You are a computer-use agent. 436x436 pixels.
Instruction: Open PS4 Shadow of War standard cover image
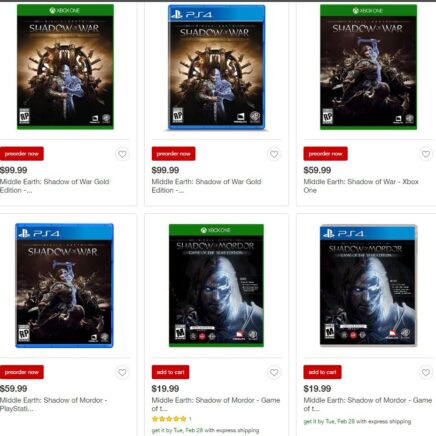pyautogui.click(x=64, y=285)
